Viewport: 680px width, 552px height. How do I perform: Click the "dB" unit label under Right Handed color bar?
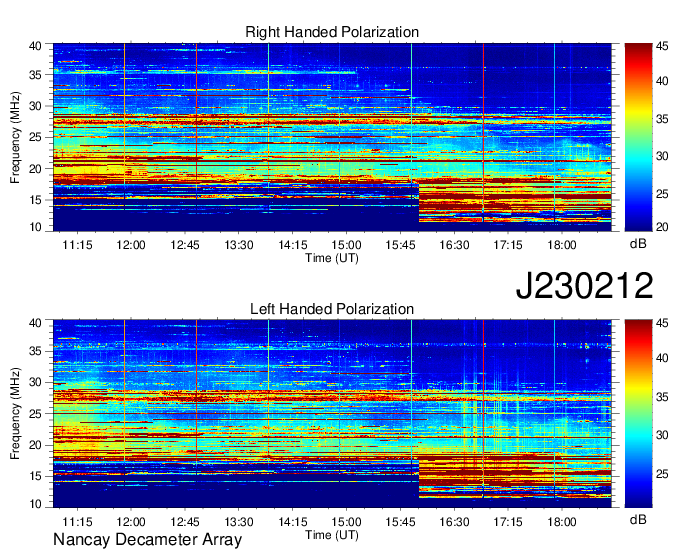click(x=638, y=244)
